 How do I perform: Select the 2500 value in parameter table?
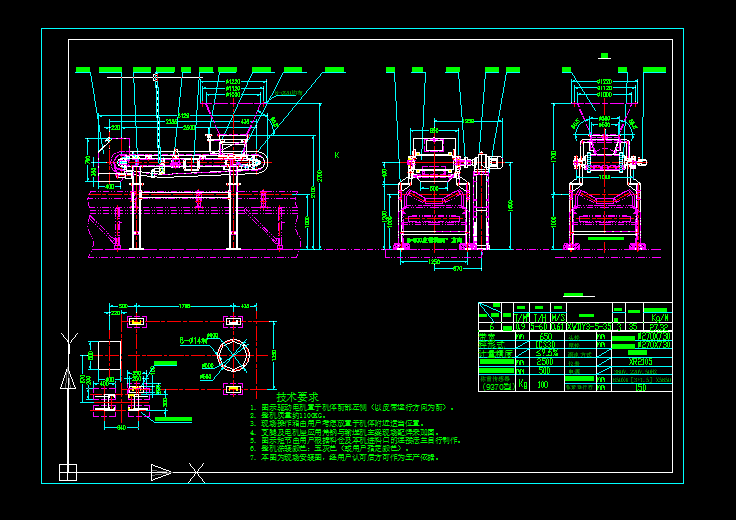545,362
